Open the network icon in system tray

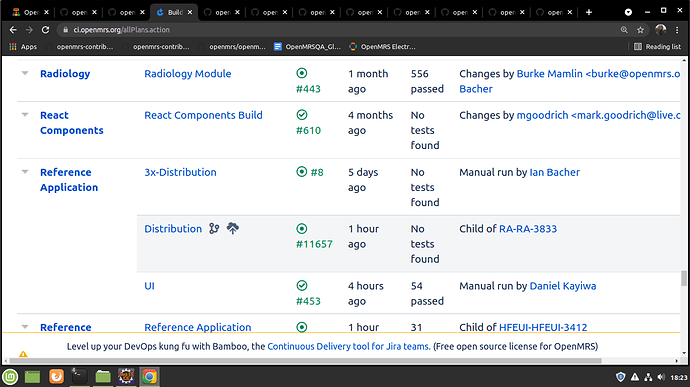coord(648,377)
